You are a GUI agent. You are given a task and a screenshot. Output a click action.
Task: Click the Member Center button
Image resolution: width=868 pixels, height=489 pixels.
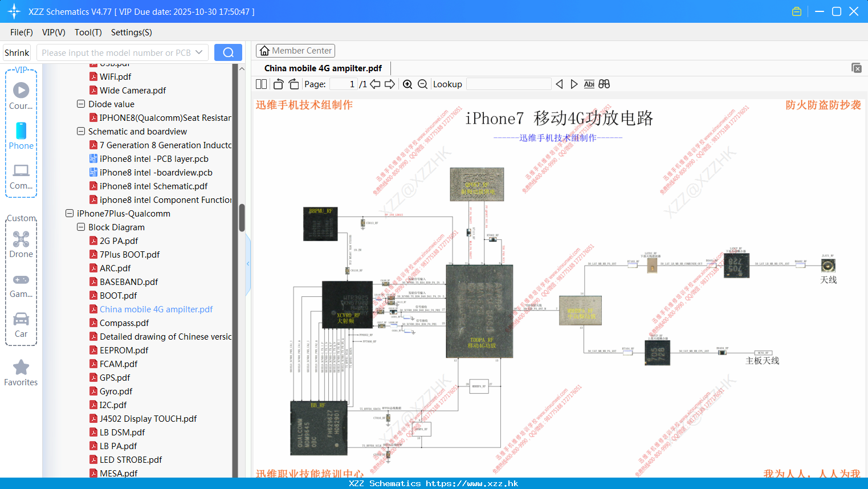tap(295, 51)
